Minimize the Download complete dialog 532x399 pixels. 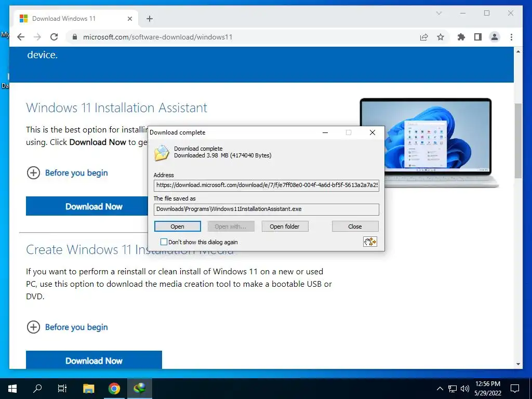coord(325,132)
